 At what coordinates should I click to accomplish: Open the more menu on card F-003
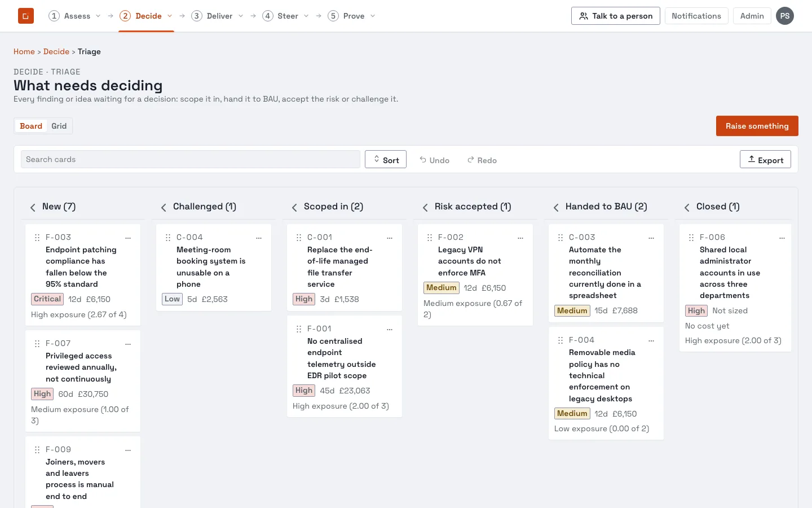point(128,238)
